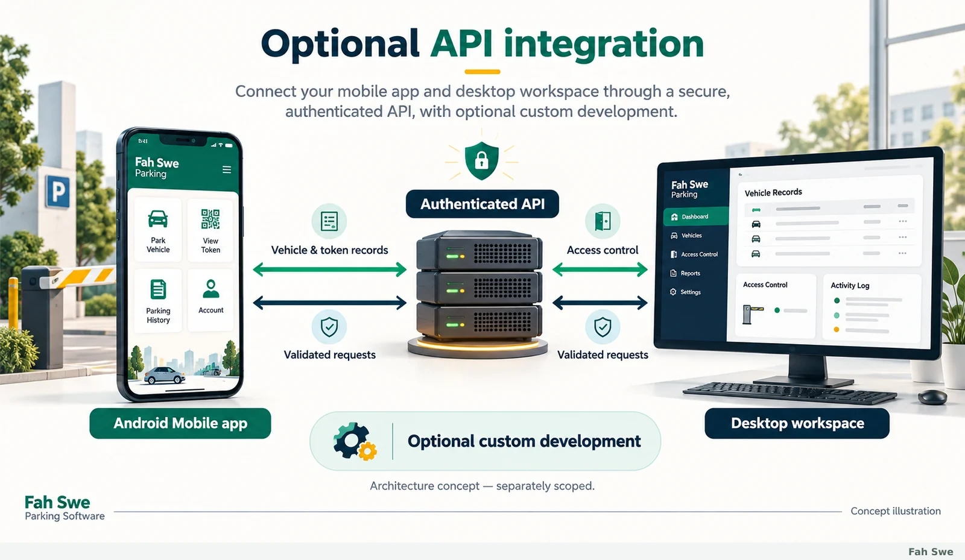965x560 pixels.
Task: Click the Vehicle & token records list icon
Action: (329, 221)
